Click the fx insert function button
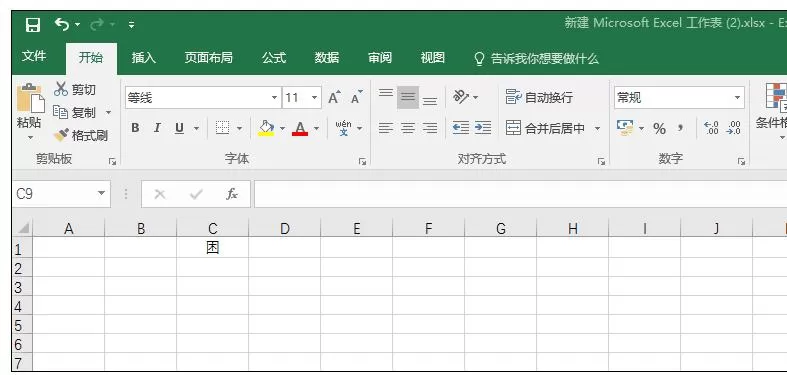Viewport: 787px width, 375px height. tap(231, 194)
